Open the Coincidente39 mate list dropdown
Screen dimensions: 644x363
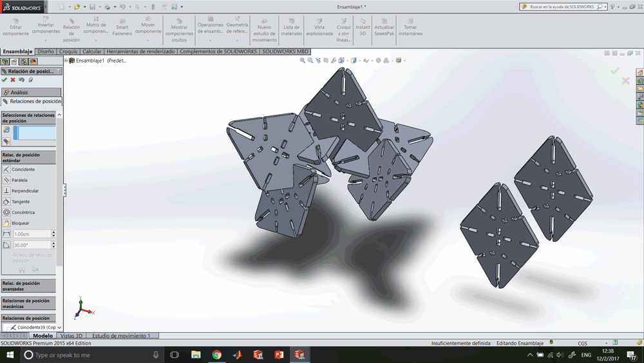59,328
